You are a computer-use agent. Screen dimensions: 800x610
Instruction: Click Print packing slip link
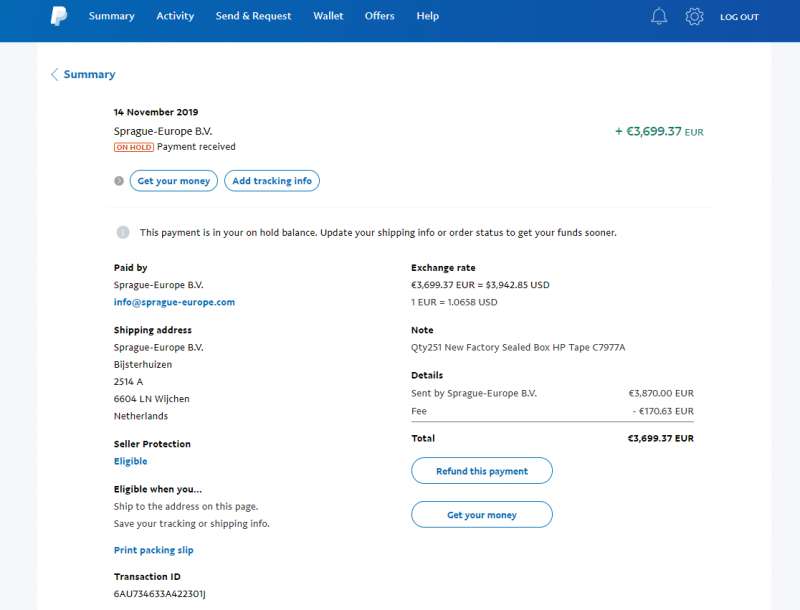coord(154,550)
